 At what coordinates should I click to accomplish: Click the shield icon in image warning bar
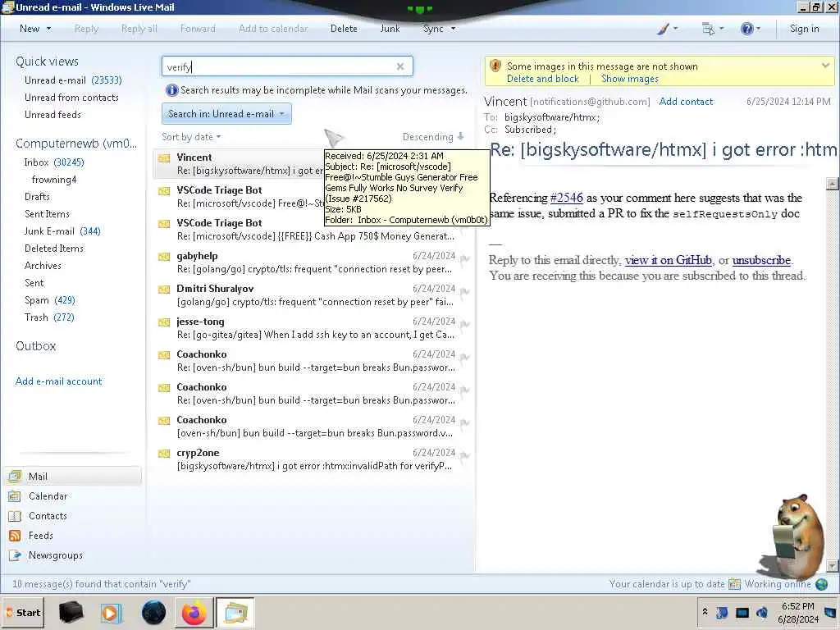(495, 66)
